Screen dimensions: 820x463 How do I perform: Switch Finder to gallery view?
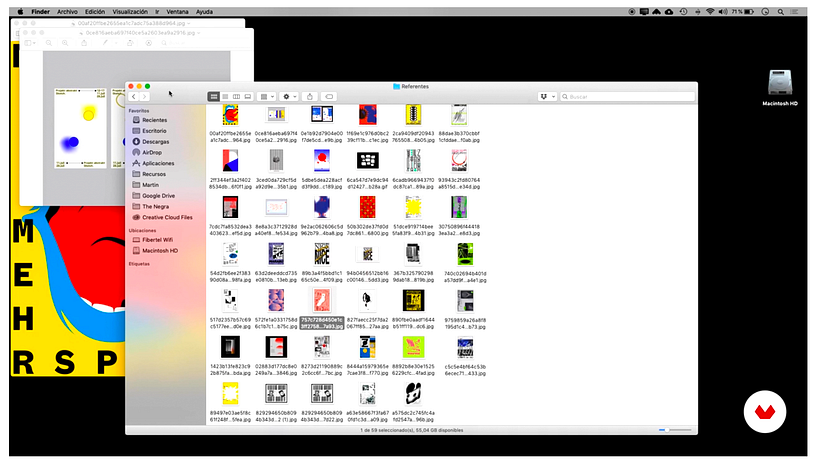click(x=248, y=97)
